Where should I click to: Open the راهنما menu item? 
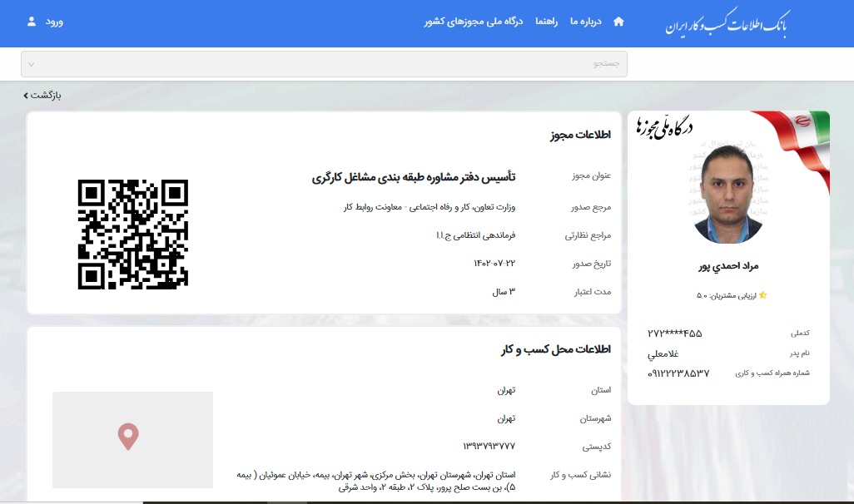click(x=546, y=22)
